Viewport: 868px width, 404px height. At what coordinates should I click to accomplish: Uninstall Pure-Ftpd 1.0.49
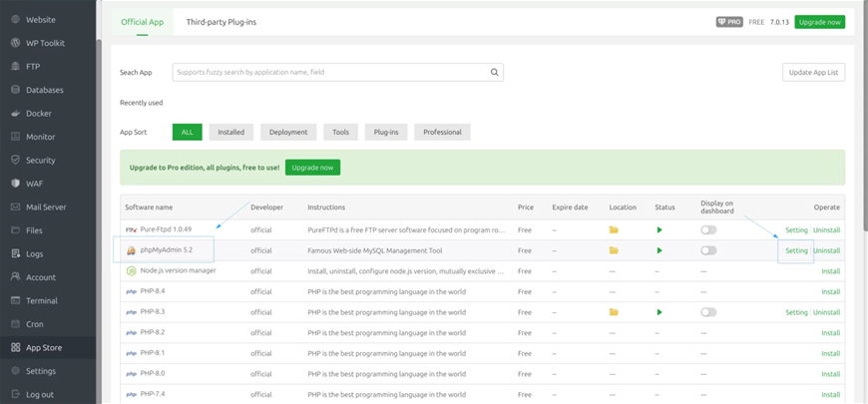click(x=826, y=229)
